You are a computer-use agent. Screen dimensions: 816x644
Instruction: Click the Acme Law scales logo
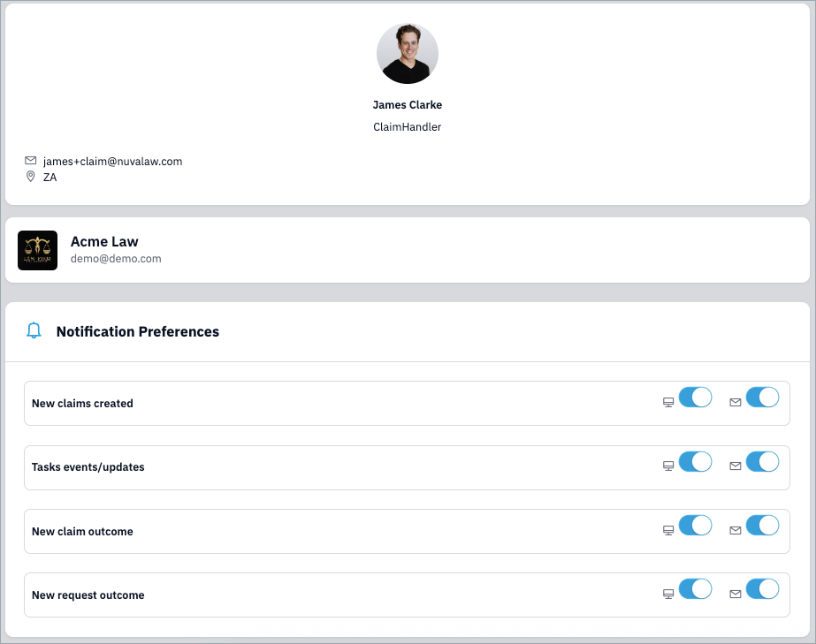pos(37,250)
